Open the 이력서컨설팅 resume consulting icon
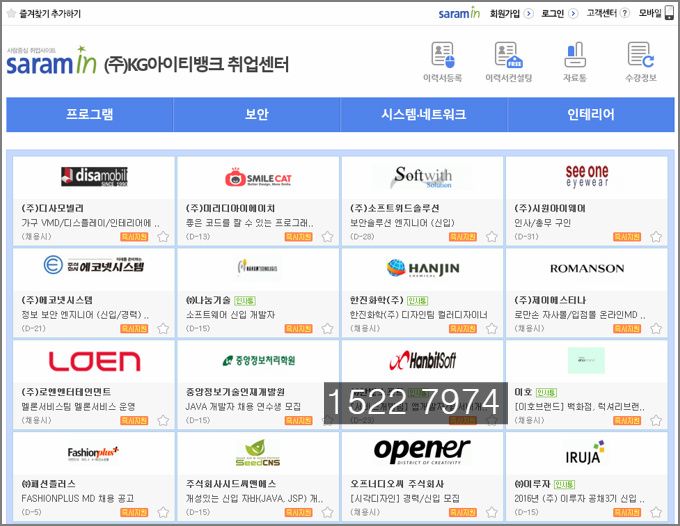The height and width of the screenshot is (526, 680). point(508,56)
